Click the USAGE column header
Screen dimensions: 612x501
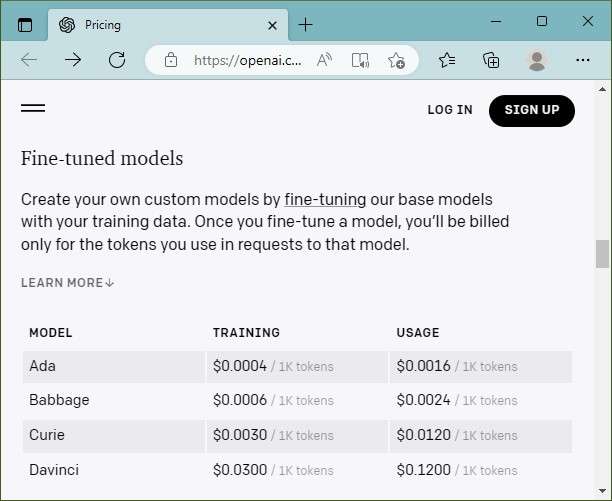click(418, 332)
